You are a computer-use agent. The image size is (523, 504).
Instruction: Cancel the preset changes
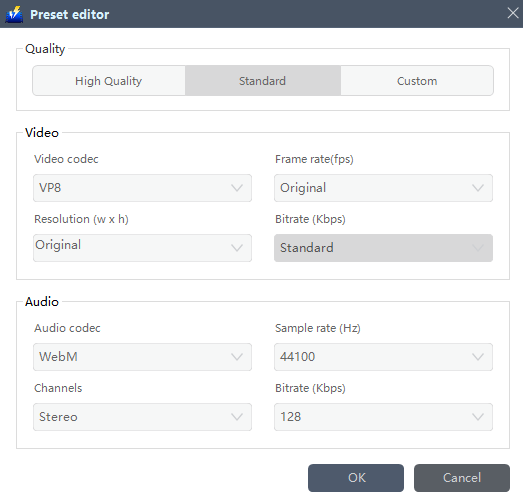[462, 478]
